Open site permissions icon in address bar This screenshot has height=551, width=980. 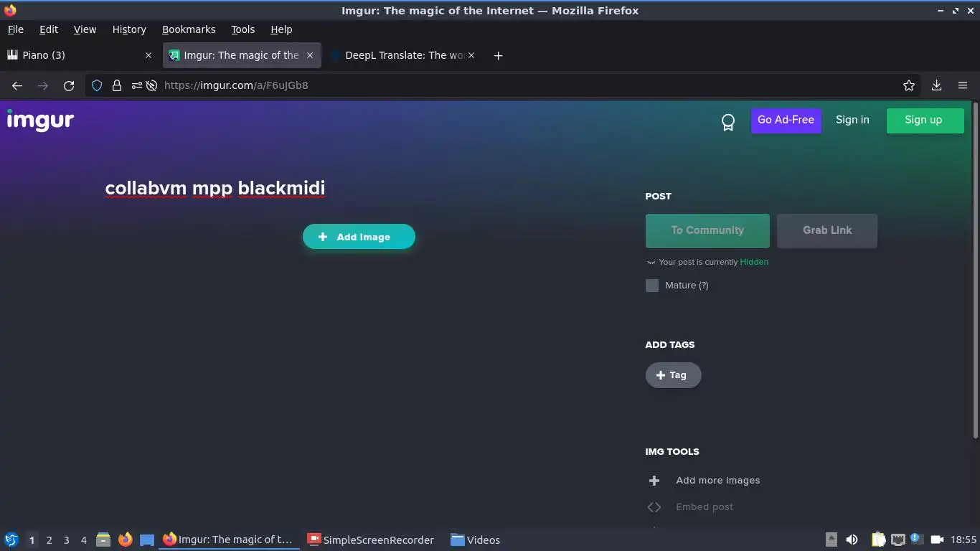tap(136, 85)
